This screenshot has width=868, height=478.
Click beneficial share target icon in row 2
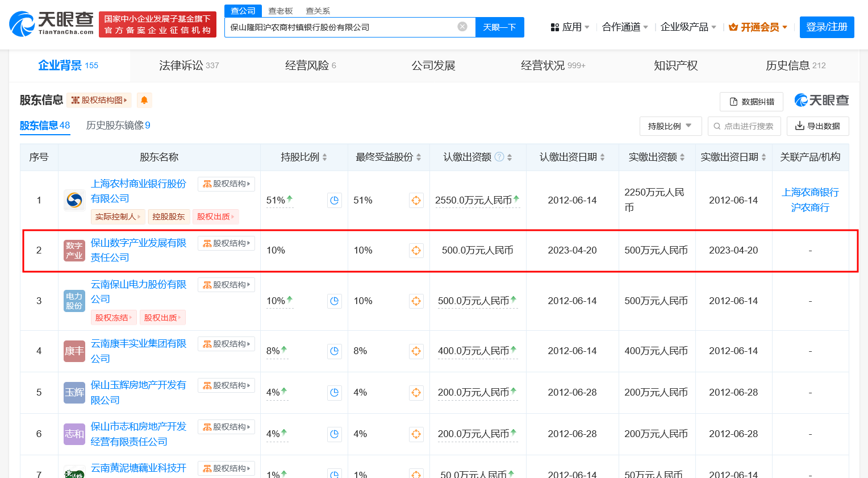point(416,251)
